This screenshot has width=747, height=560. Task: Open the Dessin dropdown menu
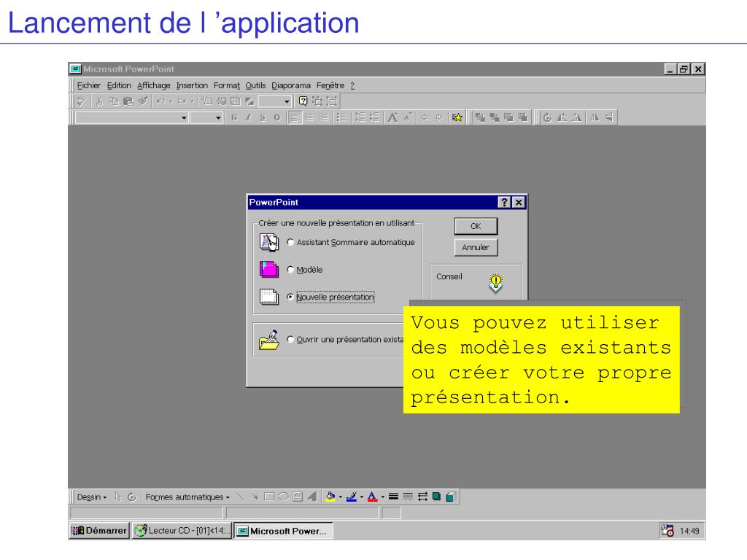coord(91,497)
